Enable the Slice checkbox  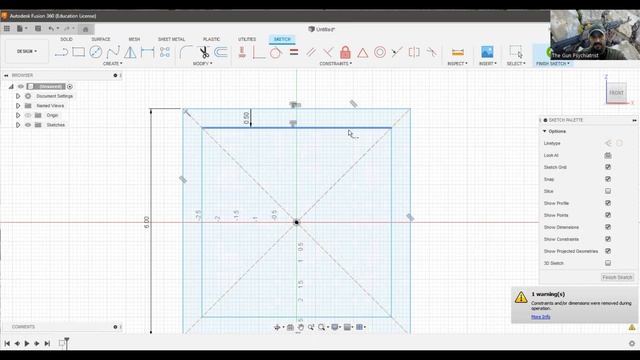pos(608,191)
